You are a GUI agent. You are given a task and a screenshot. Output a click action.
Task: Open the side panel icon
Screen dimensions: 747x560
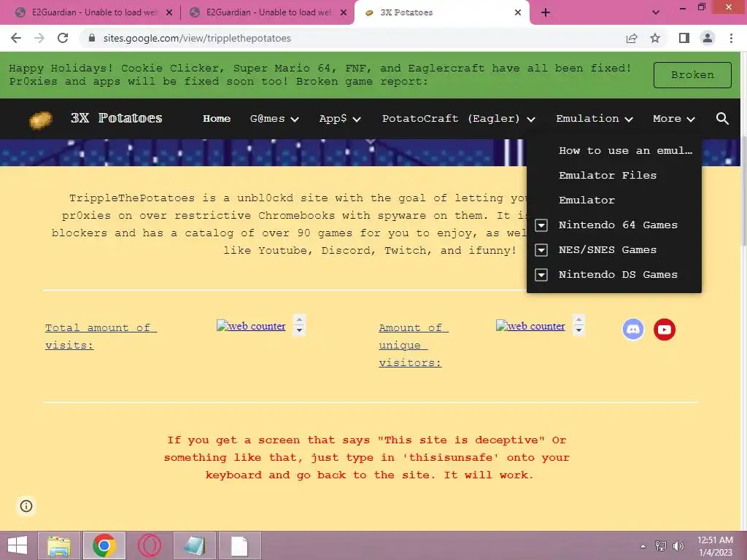(684, 38)
